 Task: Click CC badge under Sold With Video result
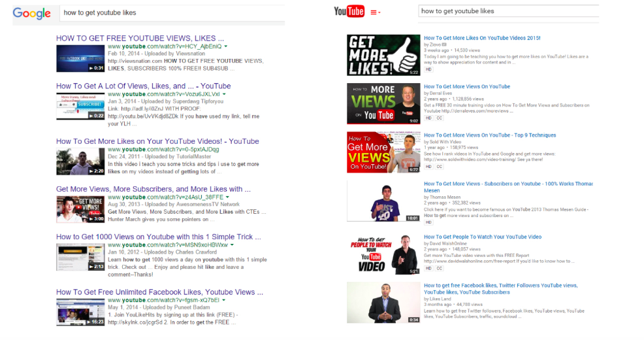439,167
